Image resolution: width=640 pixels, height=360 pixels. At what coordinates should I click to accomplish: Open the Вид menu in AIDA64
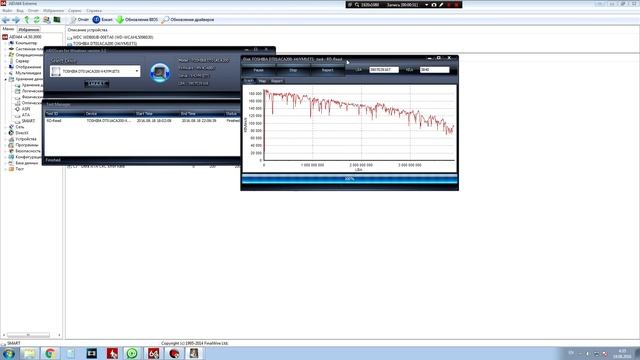point(20,11)
